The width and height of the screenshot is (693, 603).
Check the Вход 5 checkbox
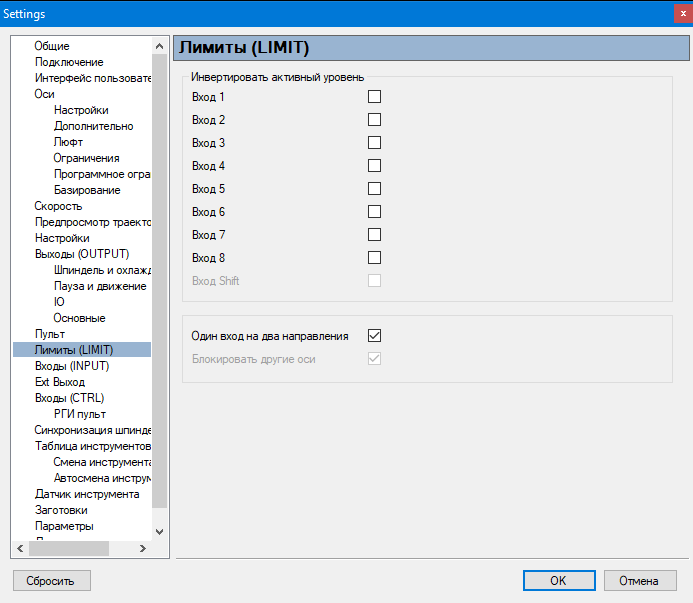374,188
